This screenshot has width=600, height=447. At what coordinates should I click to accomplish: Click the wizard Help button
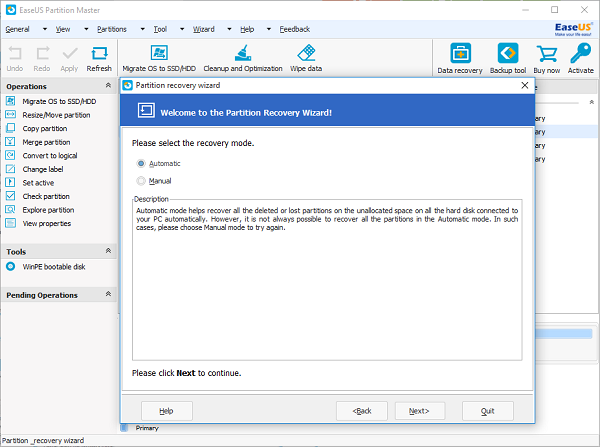[x=167, y=411]
